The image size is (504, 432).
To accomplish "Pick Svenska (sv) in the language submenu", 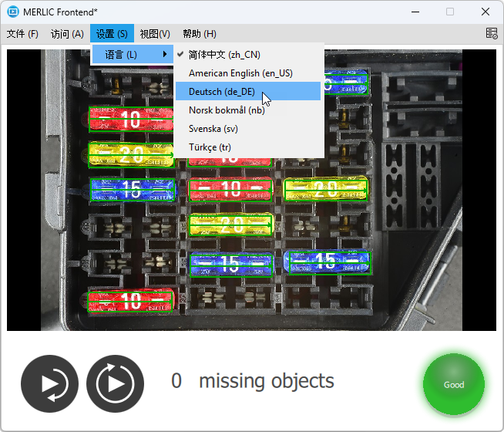I will tap(213, 128).
